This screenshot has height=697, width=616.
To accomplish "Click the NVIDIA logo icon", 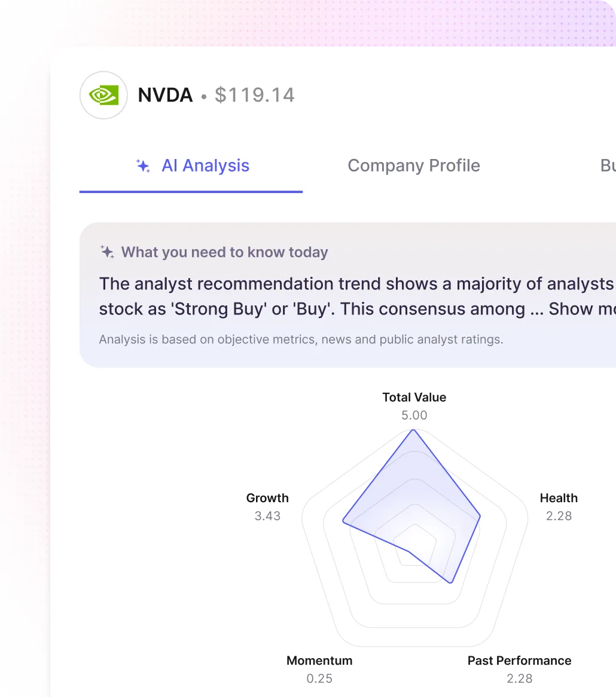I will coord(103,95).
